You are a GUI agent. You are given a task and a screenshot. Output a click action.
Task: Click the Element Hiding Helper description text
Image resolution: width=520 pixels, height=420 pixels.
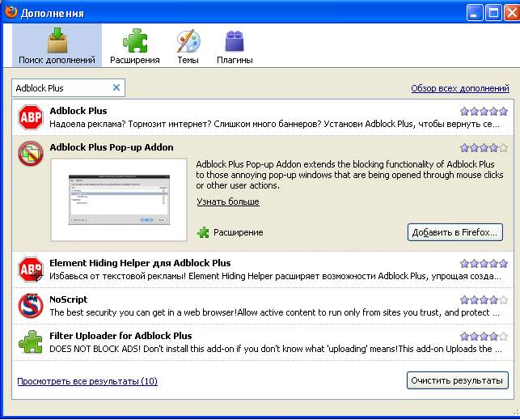point(275,276)
